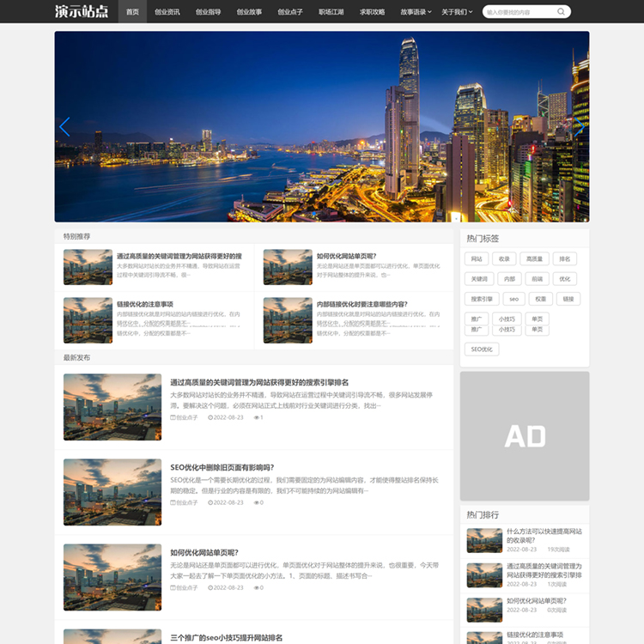
Task: Open the 首页 navigation tab
Action: [x=132, y=11]
